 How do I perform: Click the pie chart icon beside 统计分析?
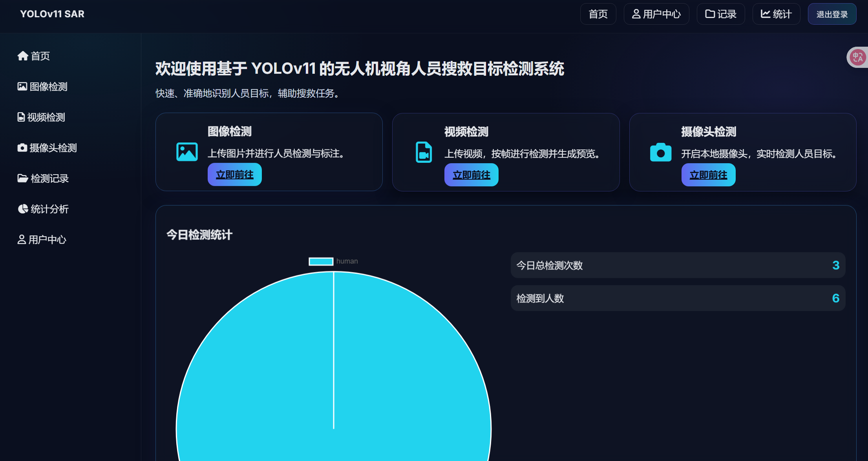pyautogui.click(x=23, y=209)
